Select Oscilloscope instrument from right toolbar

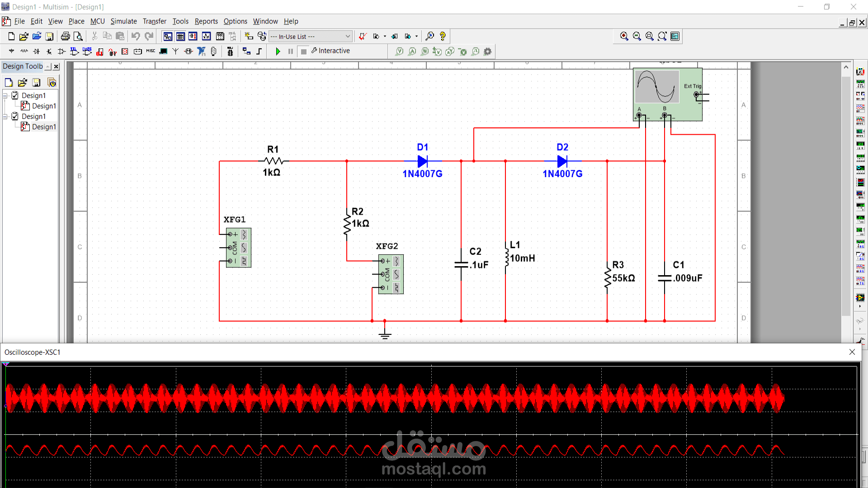(860, 108)
